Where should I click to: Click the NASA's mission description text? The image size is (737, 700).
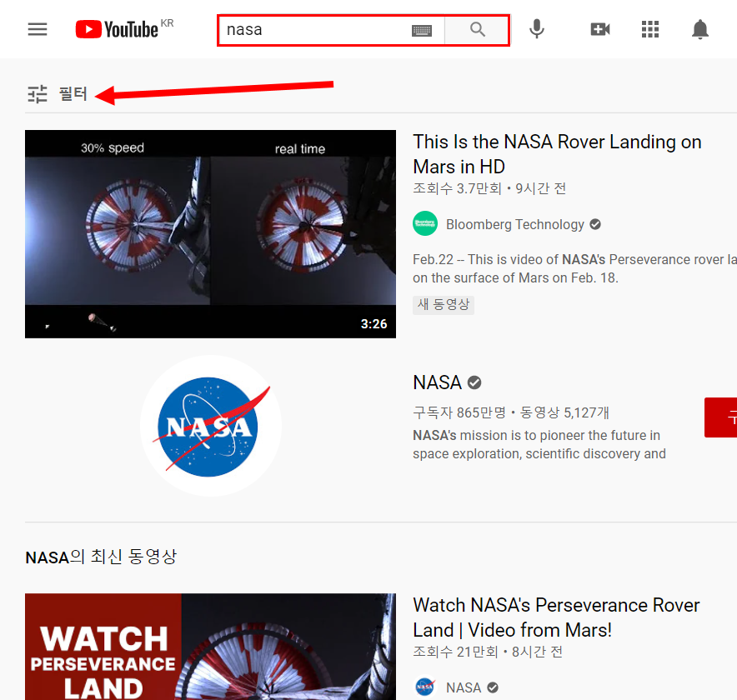point(539,444)
